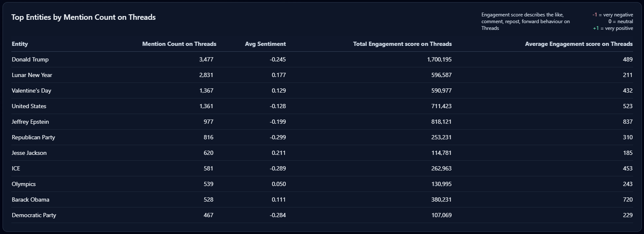Click total engagement 1,700,195 for Donald Trump
Image resolution: width=644 pixels, height=234 pixels.
point(439,59)
